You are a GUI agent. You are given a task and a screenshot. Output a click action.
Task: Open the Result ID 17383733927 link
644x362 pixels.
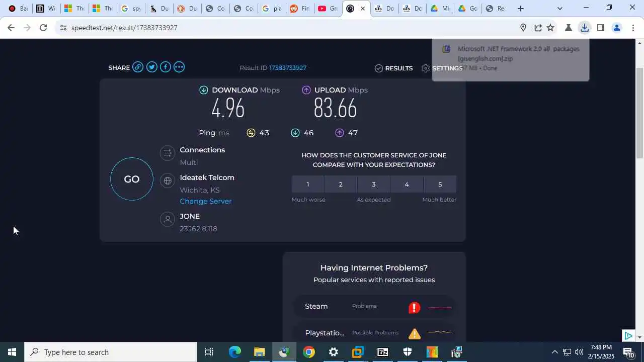[288, 68]
